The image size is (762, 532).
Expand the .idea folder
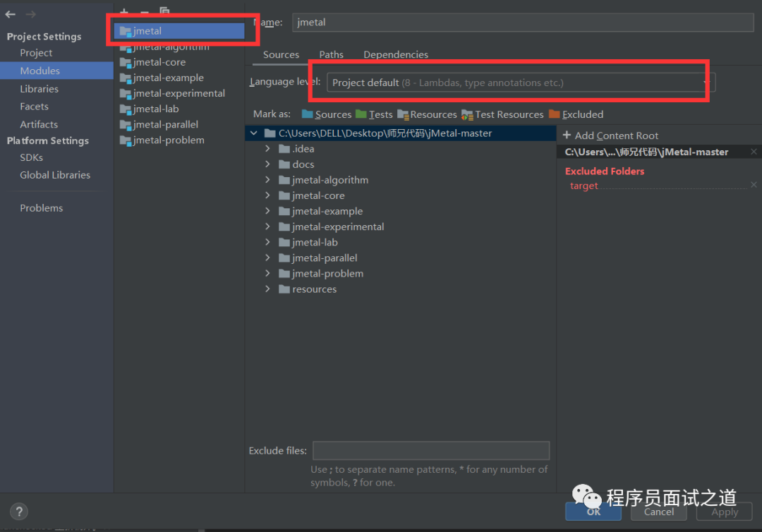[x=268, y=149]
